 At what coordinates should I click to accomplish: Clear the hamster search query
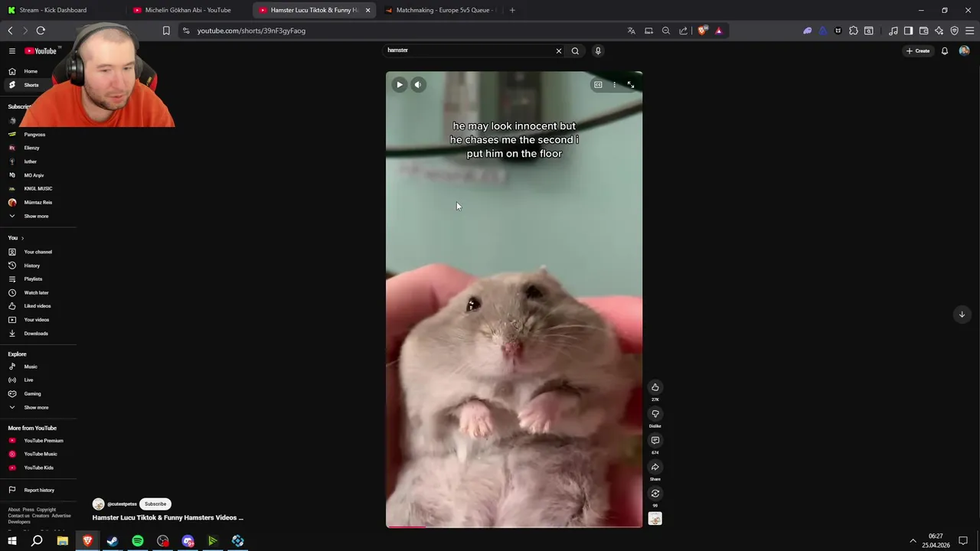558,51
